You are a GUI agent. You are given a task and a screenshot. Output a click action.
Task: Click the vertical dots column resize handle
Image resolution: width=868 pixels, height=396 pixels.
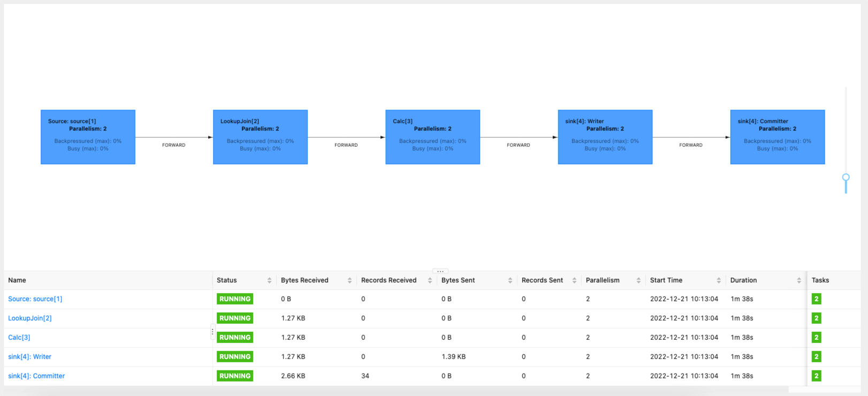coord(212,332)
